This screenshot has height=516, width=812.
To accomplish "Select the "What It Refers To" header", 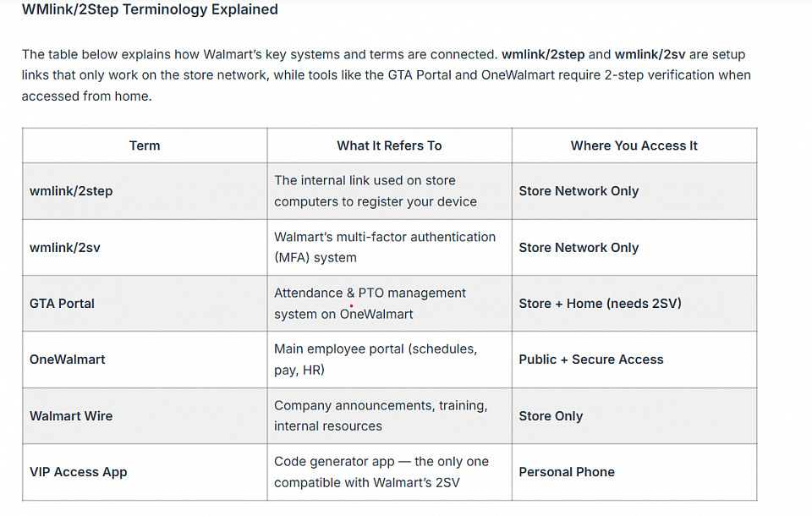I will pos(389,145).
